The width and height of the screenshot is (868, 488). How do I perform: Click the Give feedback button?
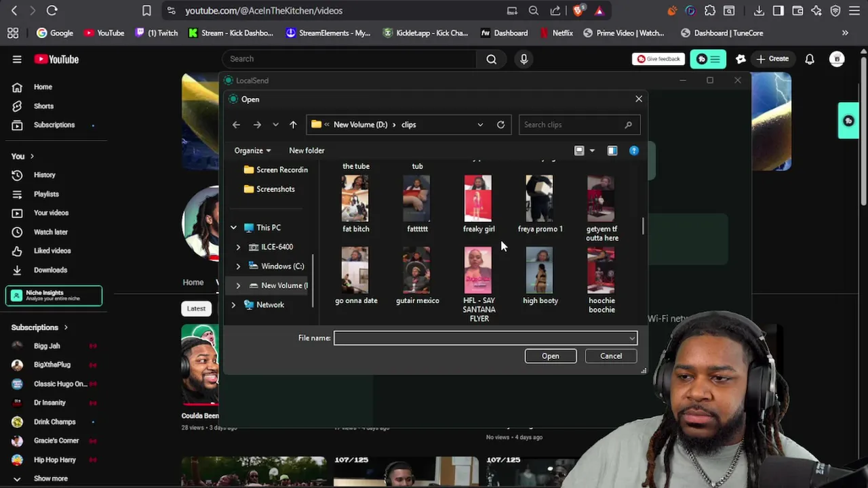(658, 59)
